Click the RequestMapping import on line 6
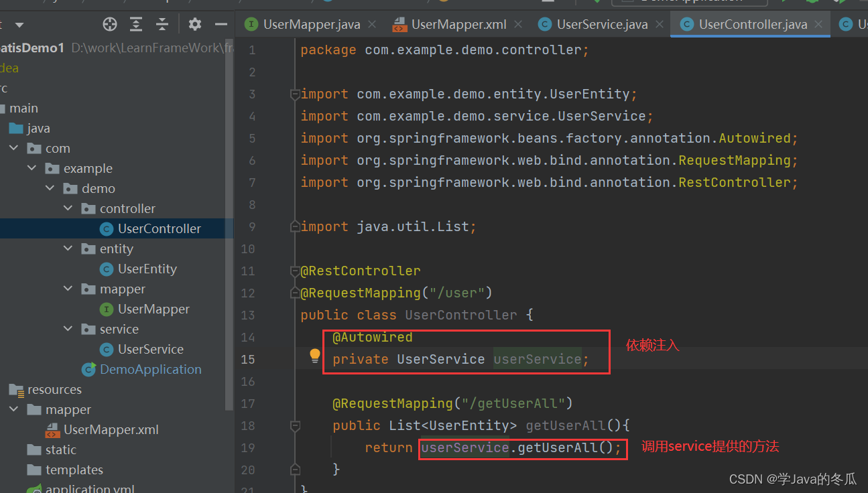Viewport: 868px width, 493px height. tap(550, 161)
